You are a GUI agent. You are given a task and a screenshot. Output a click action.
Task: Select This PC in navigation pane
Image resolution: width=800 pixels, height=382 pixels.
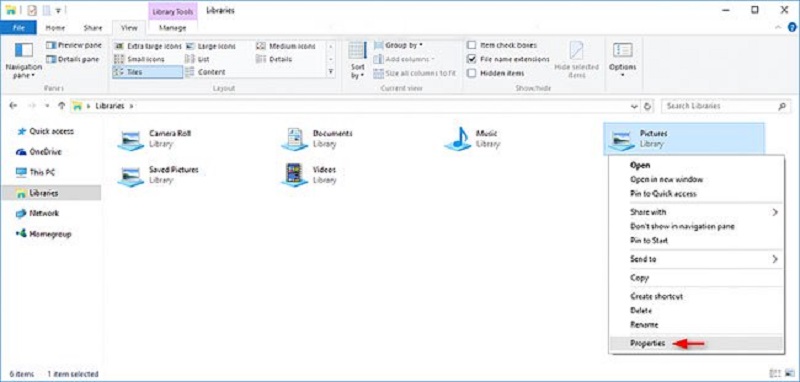[35, 172]
